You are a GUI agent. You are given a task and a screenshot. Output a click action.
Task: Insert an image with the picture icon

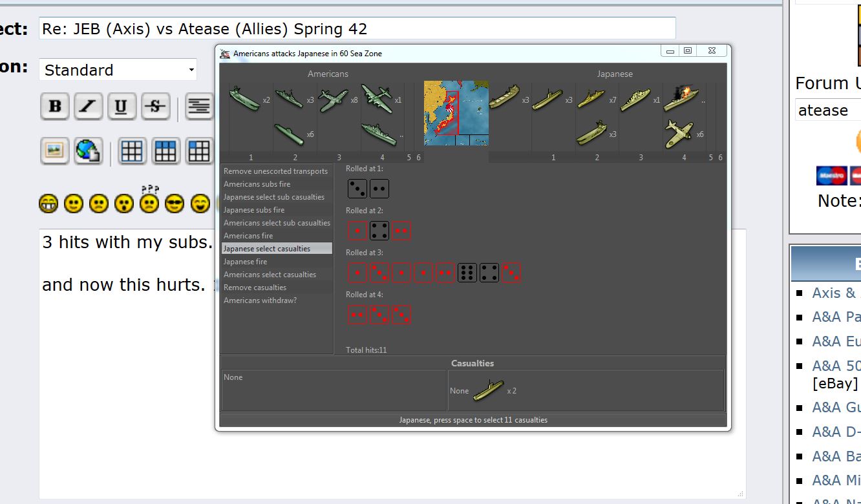coord(55,151)
